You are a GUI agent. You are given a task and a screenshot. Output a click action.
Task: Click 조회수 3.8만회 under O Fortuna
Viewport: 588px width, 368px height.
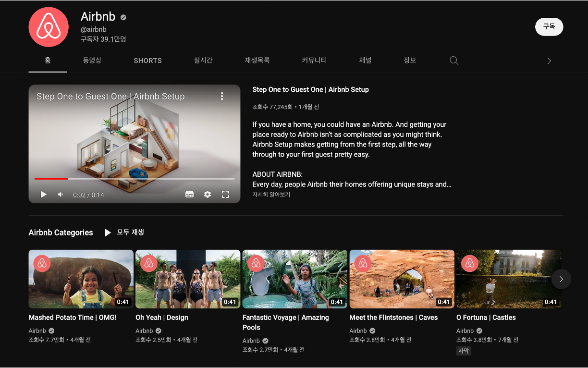[474, 340]
